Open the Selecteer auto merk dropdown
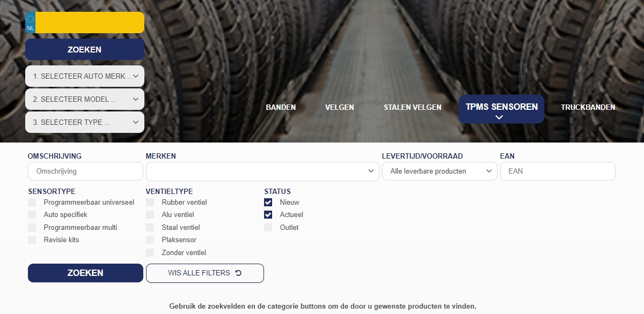Viewport: 644px width, 314px height. point(85,76)
